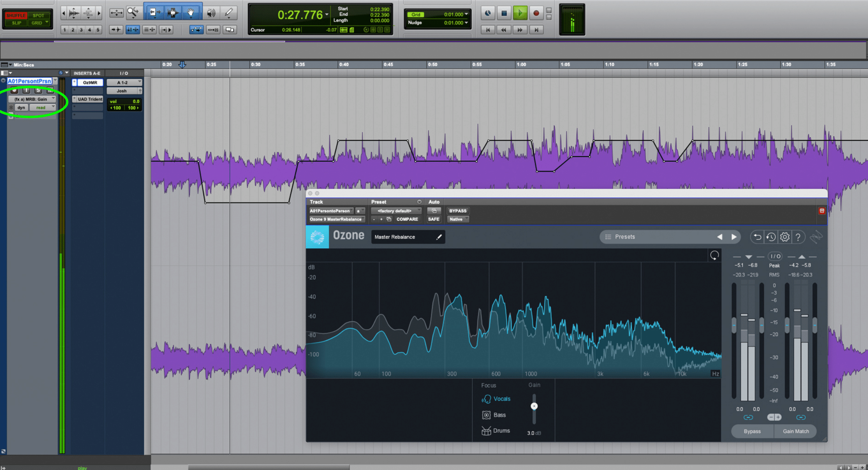The height and width of the screenshot is (470, 868).
Task: Rename module with pencil icon
Action: tap(439, 237)
